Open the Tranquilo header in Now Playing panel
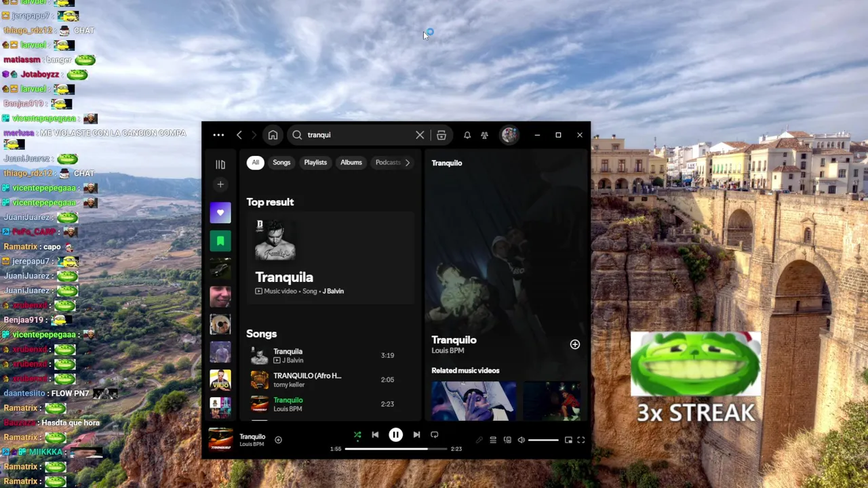Image resolution: width=868 pixels, height=488 pixels. [x=447, y=163]
